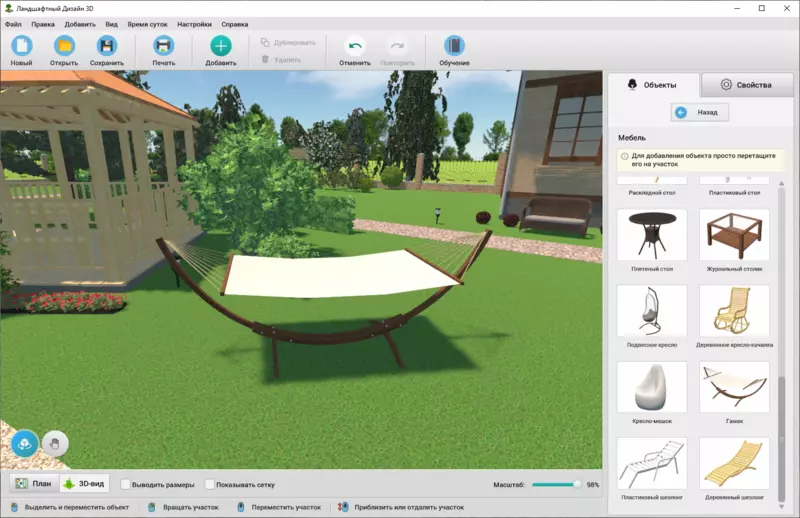Image resolution: width=800 pixels, height=518 pixels.
Task: Duplicate the object with Дублировать
Action: point(288,42)
